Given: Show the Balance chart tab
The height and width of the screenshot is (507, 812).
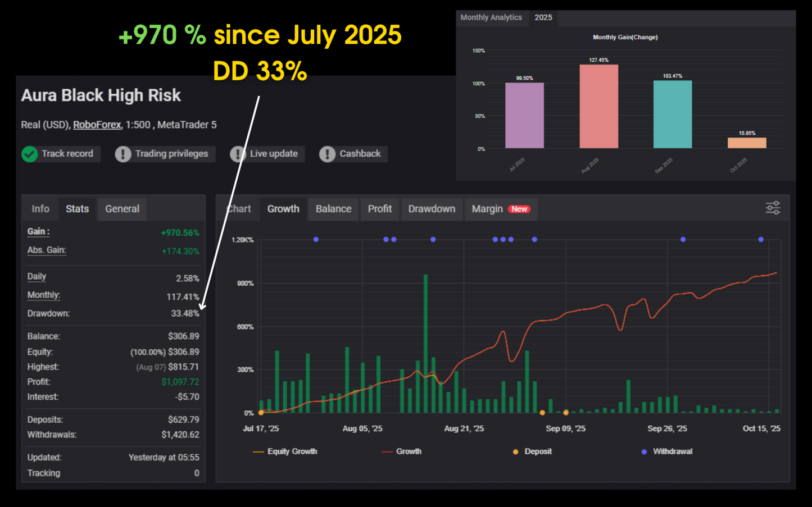Looking at the screenshot, I should tap(333, 209).
